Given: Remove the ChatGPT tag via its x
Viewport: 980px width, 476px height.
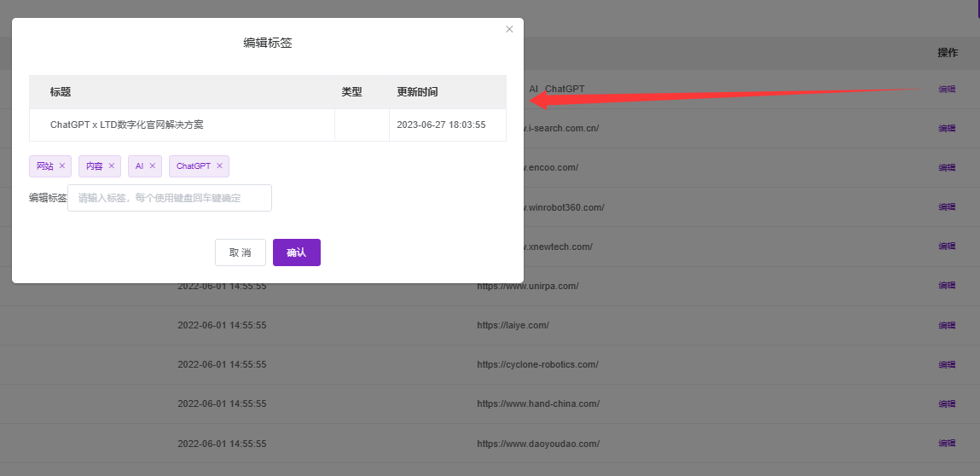Looking at the screenshot, I should (219, 165).
